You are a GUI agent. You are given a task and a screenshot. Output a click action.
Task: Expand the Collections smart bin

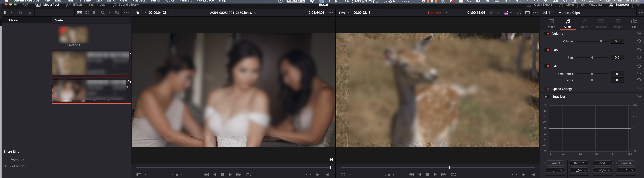(6, 166)
